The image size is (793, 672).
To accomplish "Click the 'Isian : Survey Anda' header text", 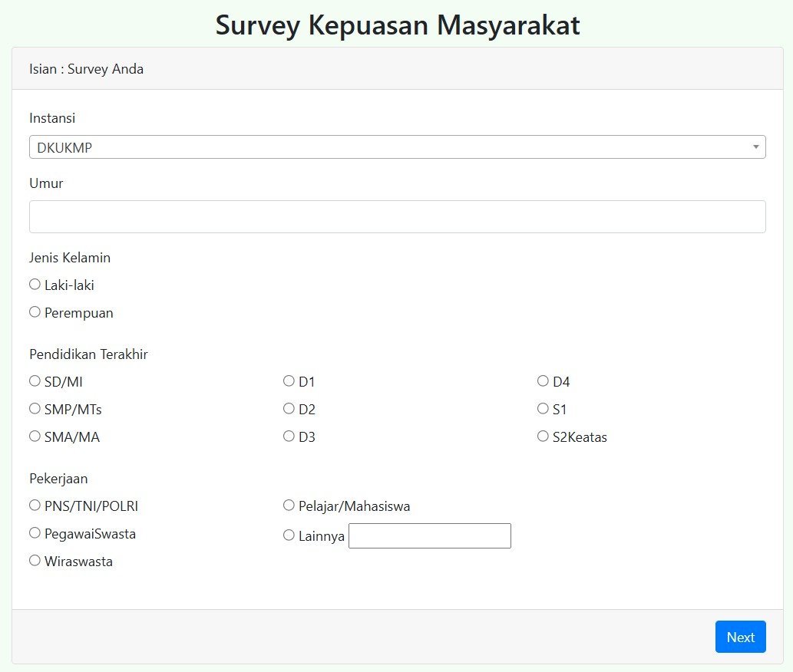I will pos(87,69).
